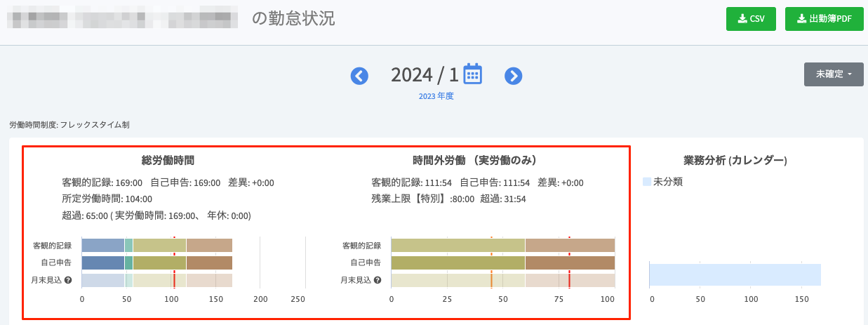The width and height of the screenshot is (868, 325).
Task: Go to the next month arrow
Action: [514, 76]
